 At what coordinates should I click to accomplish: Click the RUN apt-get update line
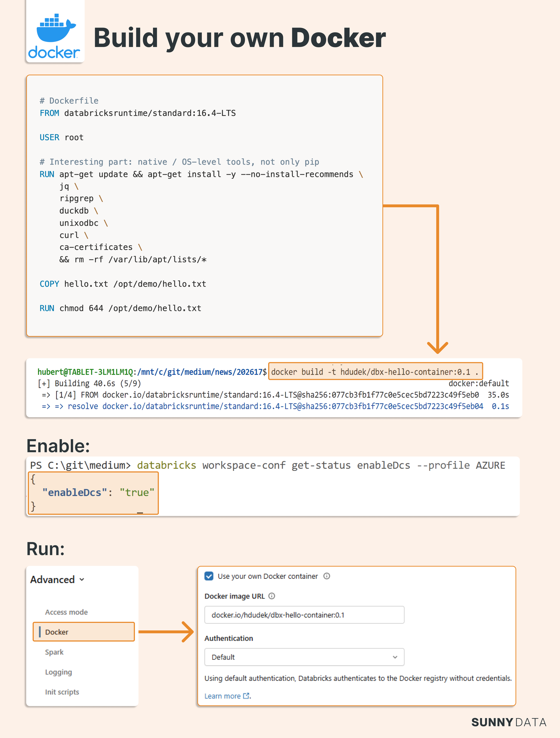tap(201, 174)
